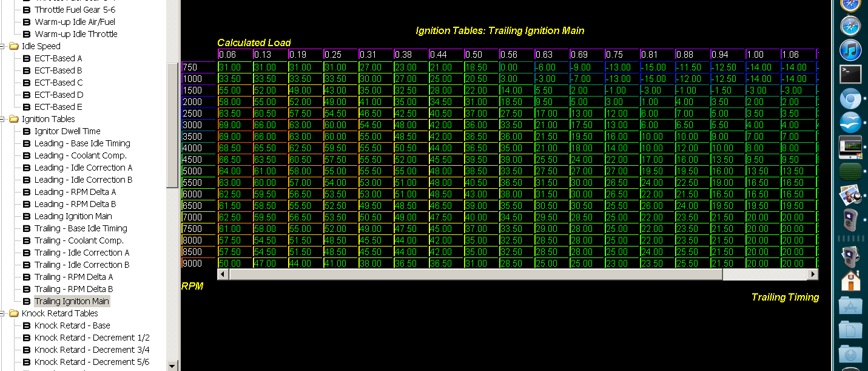Open the Terminal dock icon
868x371 pixels.
(851, 74)
